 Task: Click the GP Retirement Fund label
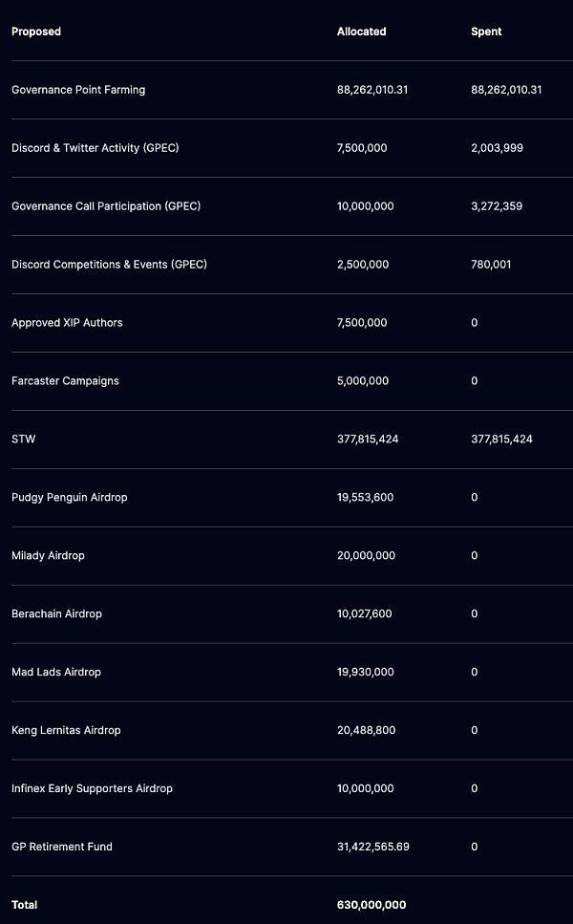[62, 848]
